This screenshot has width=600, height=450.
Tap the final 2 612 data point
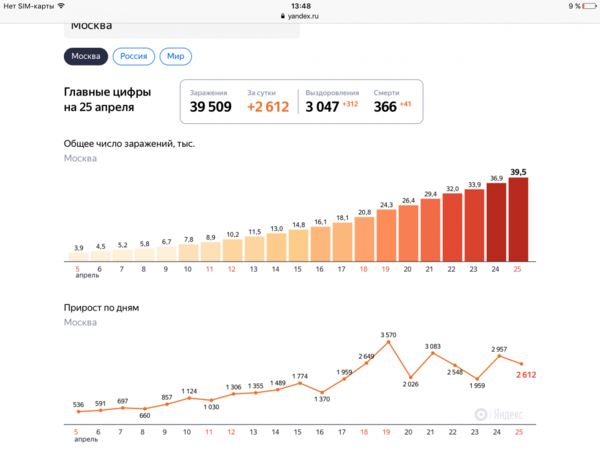click(x=518, y=362)
